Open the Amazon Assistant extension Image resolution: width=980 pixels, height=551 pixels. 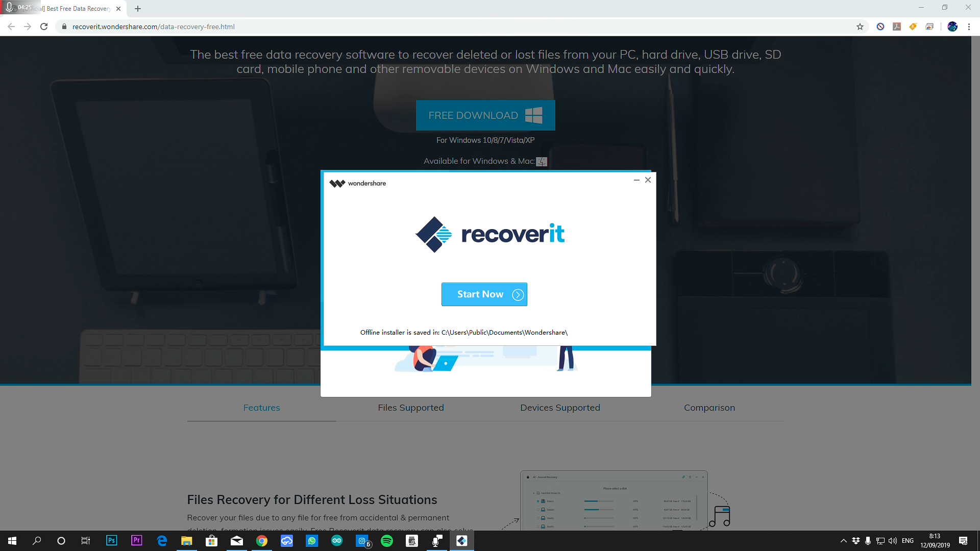(x=913, y=27)
